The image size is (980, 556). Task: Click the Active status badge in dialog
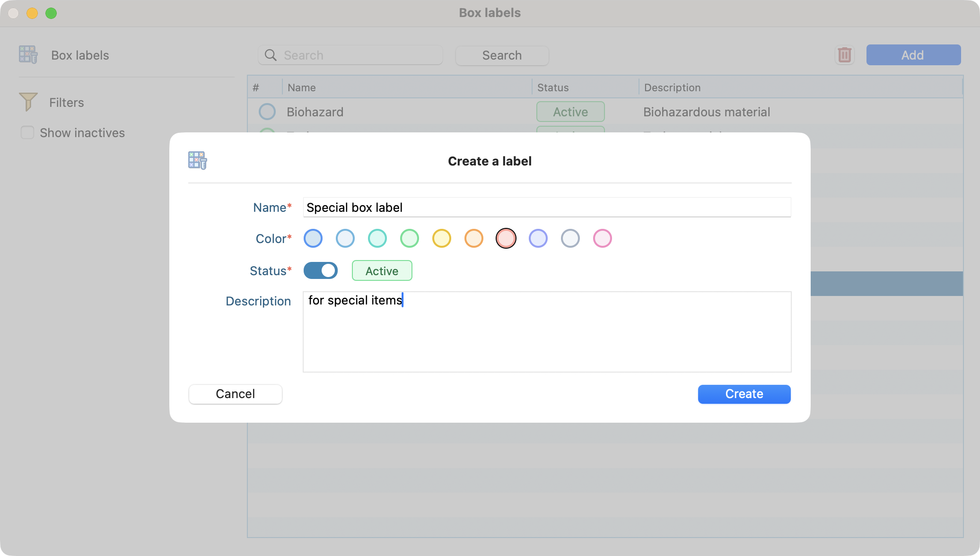pos(382,271)
